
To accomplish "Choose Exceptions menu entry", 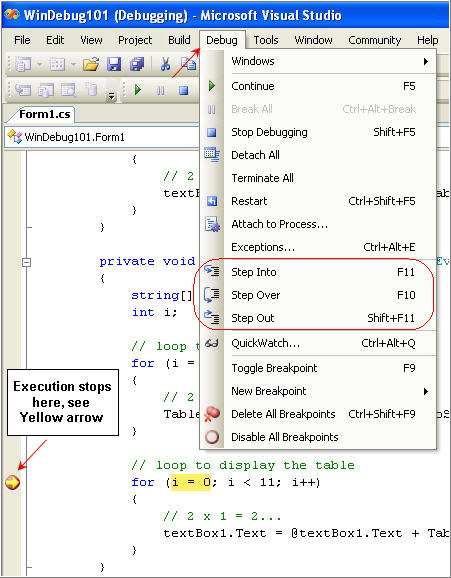I will [318, 247].
